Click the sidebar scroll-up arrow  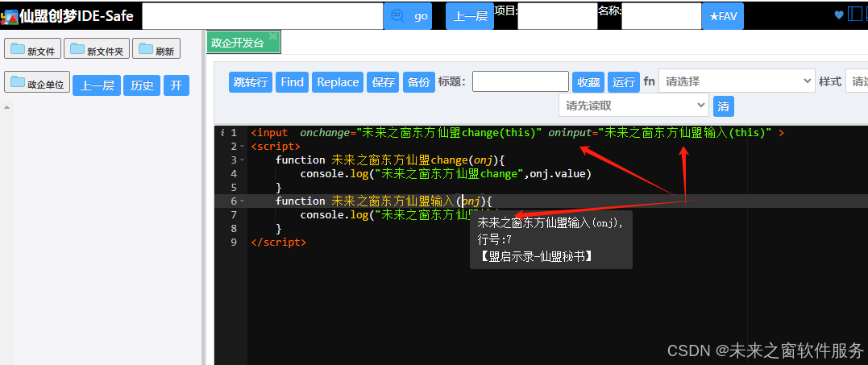click(x=7, y=106)
